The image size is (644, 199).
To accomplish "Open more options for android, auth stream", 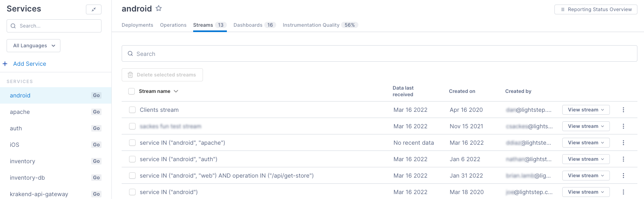I will click(623, 159).
